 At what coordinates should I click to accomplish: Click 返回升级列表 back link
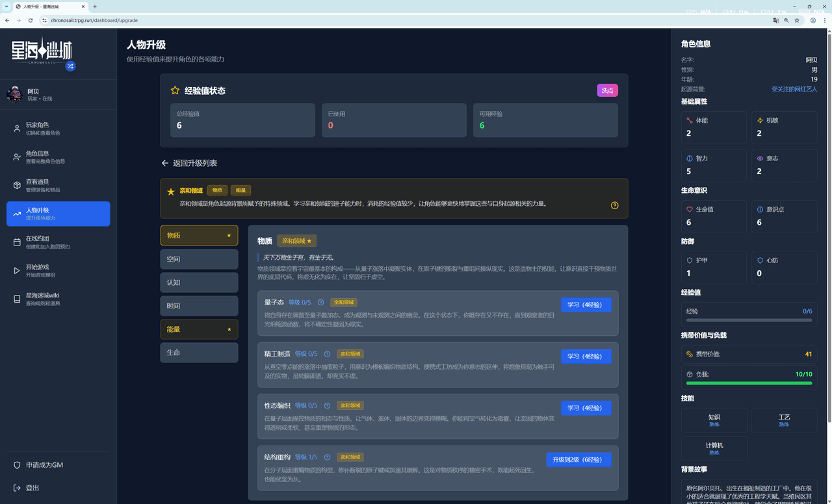[x=189, y=163]
